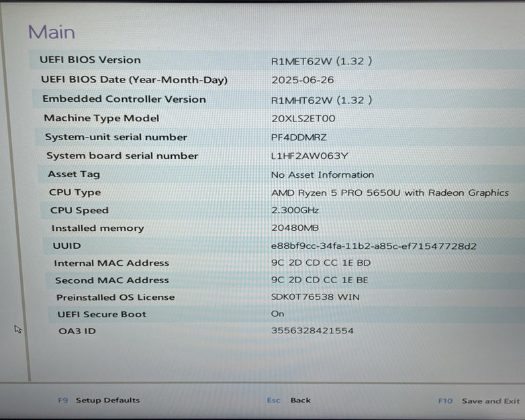Select the UUID row label
The height and width of the screenshot is (420, 525).
pyautogui.click(x=66, y=246)
